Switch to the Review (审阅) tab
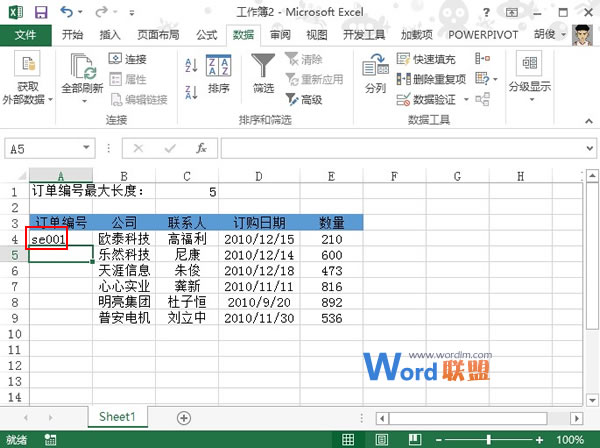This screenshot has width=600, height=448. [x=280, y=35]
